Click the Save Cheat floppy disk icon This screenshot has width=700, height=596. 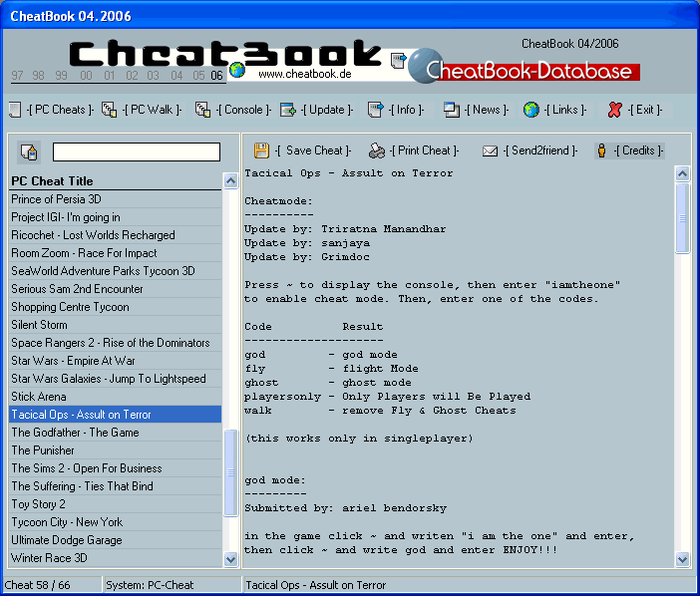pyautogui.click(x=261, y=150)
